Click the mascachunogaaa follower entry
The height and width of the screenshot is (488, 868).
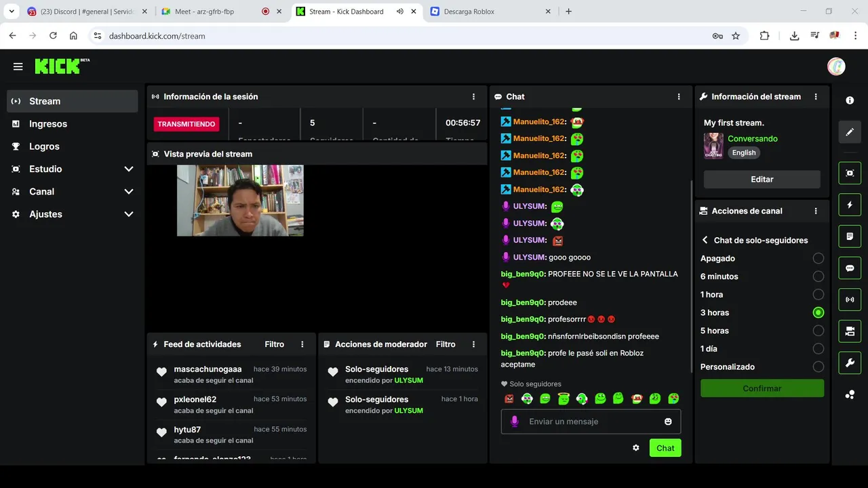231,374
